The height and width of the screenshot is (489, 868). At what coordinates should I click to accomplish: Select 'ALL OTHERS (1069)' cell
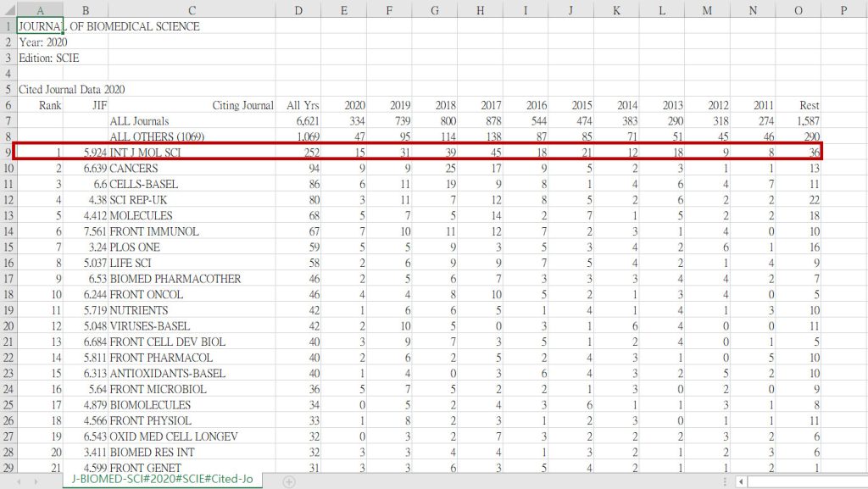[192, 136]
